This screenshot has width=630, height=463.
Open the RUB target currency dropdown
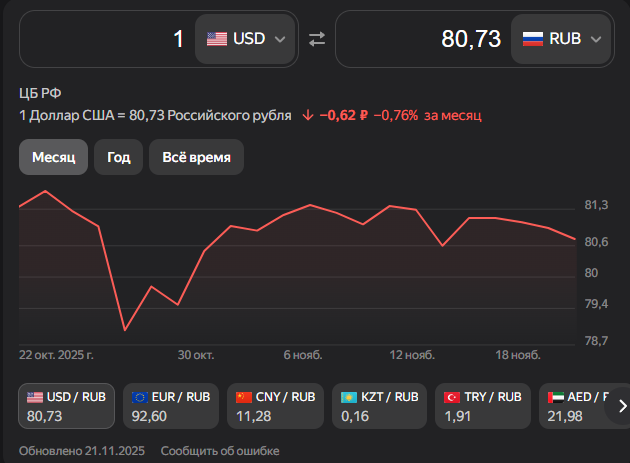[563, 39]
